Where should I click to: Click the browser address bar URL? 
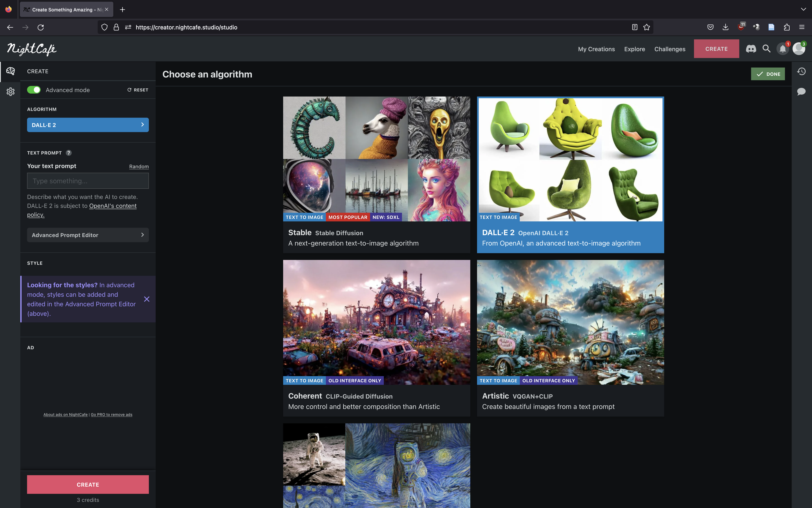click(186, 27)
